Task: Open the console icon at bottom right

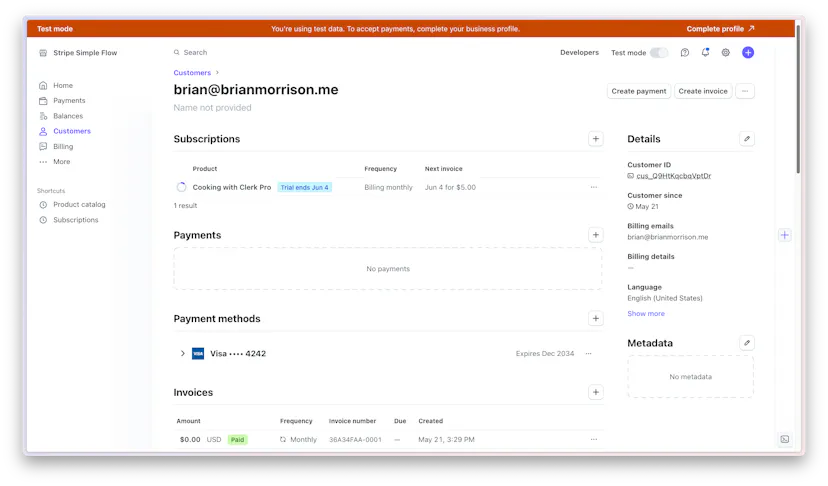Action: pyautogui.click(x=785, y=440)
